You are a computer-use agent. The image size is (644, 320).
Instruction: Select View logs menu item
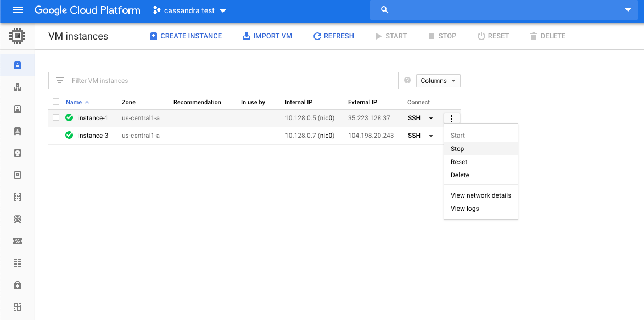(481, 209)
